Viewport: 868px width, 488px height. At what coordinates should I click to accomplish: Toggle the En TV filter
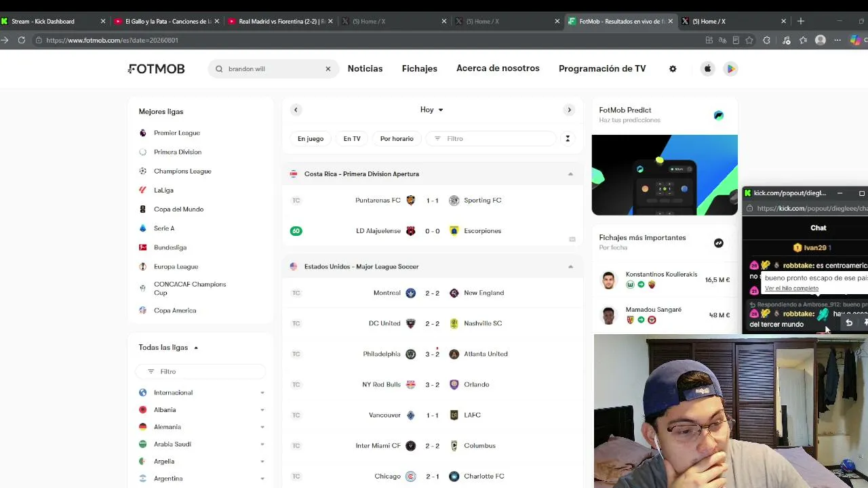[x=352, y=139]
